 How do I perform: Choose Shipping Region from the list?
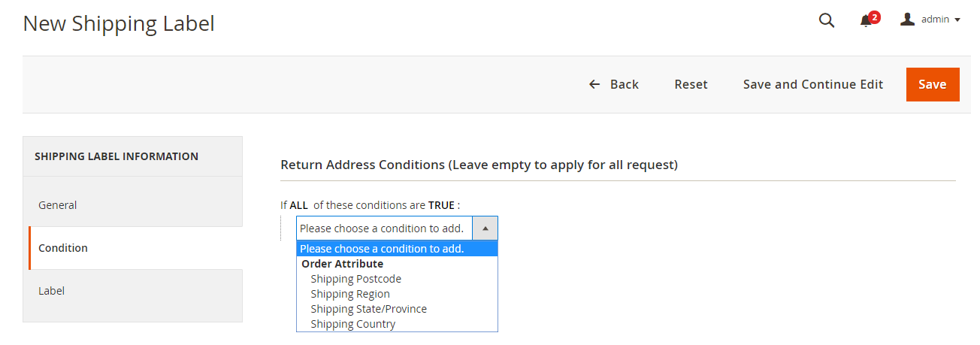click(350, 294)
